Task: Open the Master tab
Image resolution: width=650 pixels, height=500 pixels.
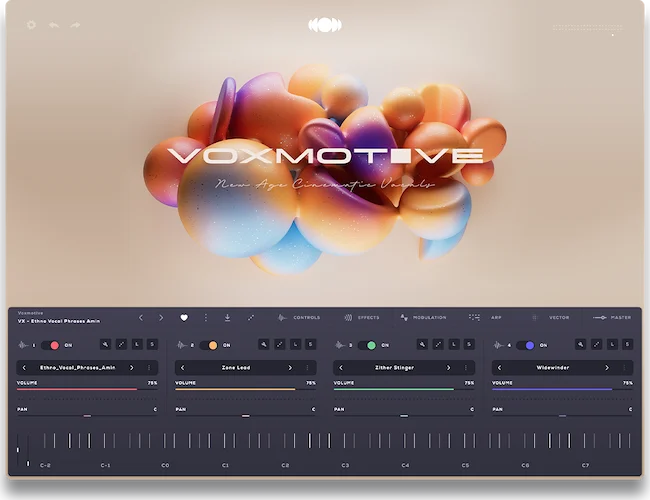Action: tap(612, 318)
